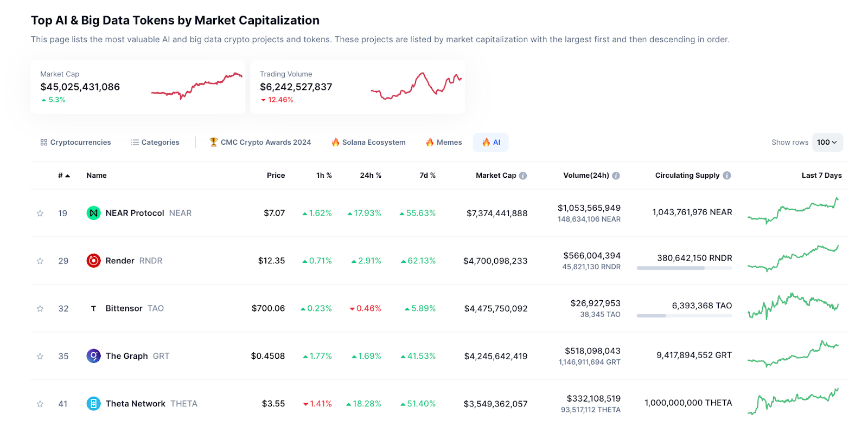The height and width of the screenshot is (427, 868).
Task: Sort table by 24h % column
Action: coord(371,176)
